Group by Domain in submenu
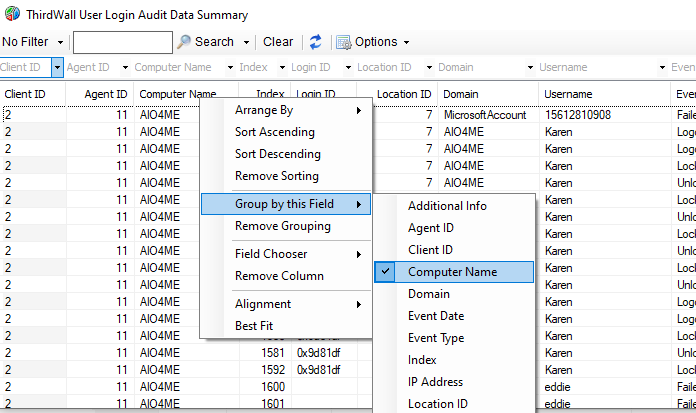The width and height of the screenshot is (696, 413). coord(454,294)
